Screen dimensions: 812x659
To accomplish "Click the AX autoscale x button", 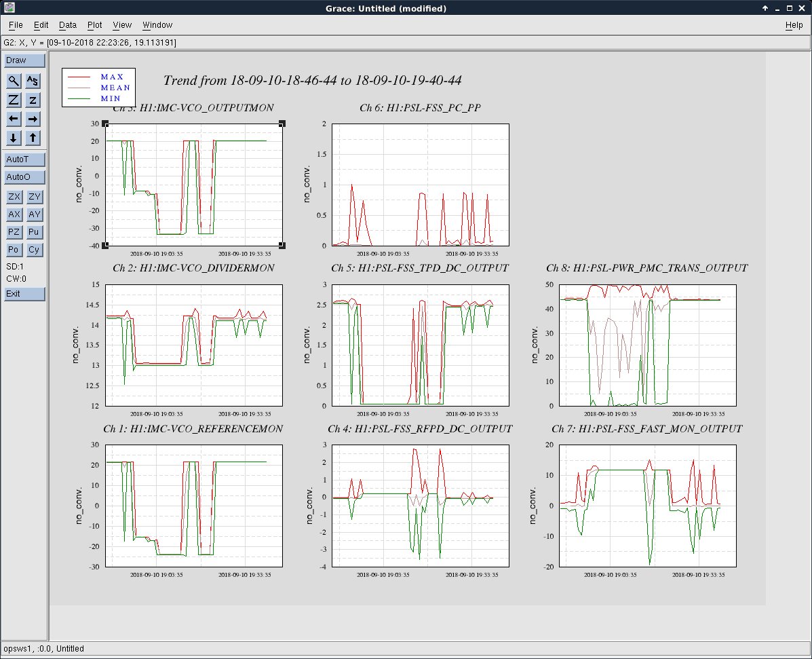I will [x=14, y=214].
